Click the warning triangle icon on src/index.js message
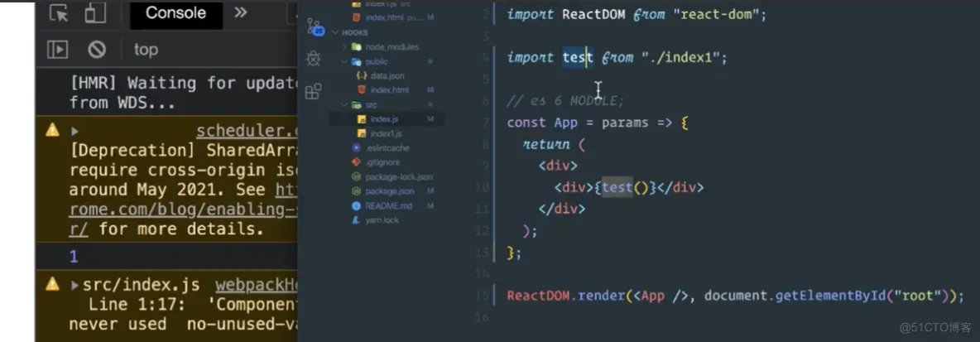 (x=52, y=285)
